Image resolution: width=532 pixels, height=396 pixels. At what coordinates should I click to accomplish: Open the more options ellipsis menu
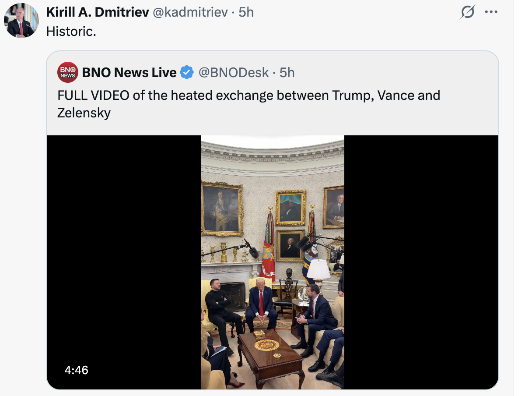491,12
